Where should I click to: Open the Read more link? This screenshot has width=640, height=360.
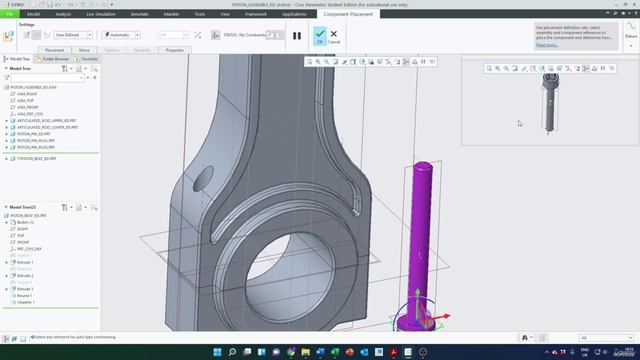547,45
